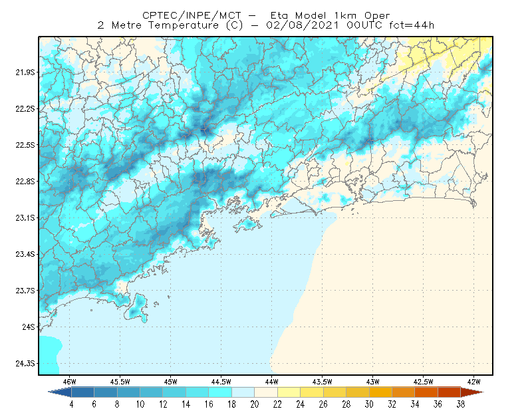This screenshot has width=532, height=411.
Task: Click the 46W longitude axis label
Action: (69, 382)
